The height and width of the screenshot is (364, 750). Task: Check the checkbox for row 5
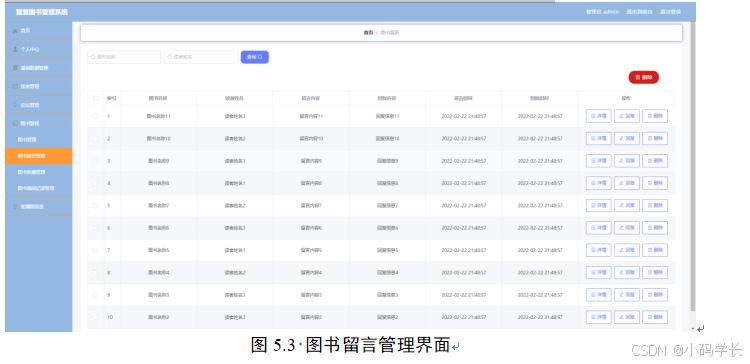tap(95, 206)
